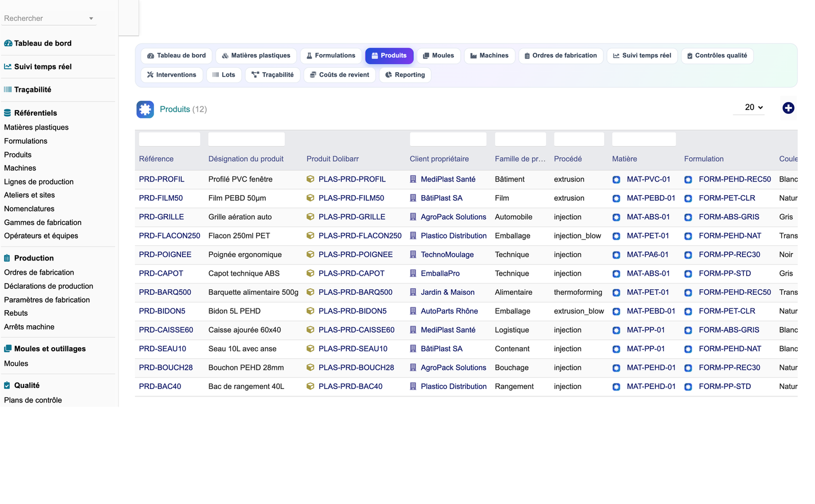Click the Tableau de bord gauge icon in sidebar
This screenshot has height=504, width=815.
[x=8, y=43]
